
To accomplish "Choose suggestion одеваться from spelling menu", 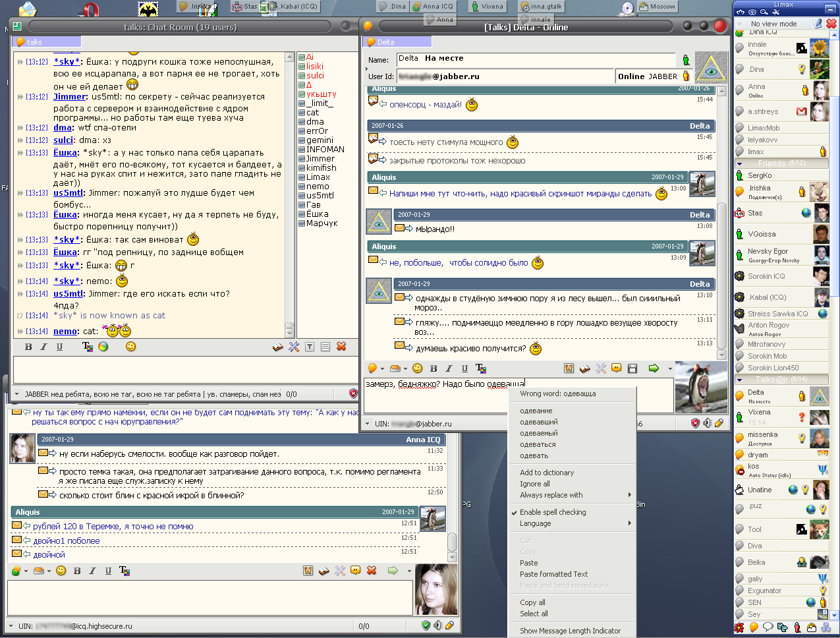I will (538, 444).
